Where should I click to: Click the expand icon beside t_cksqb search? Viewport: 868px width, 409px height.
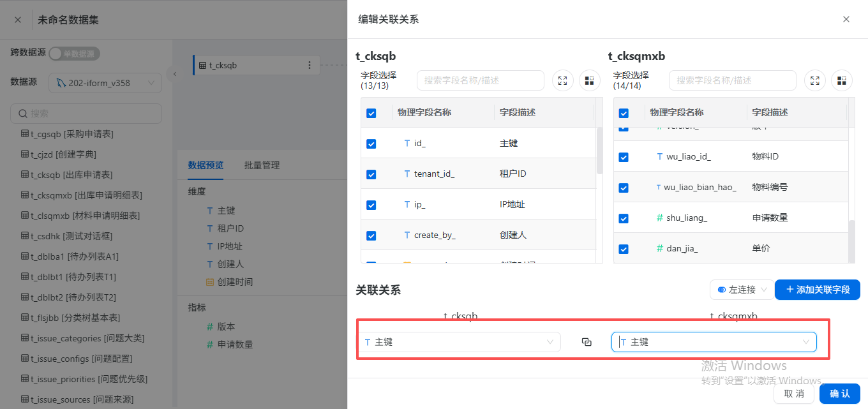click(x=562, y=80)
